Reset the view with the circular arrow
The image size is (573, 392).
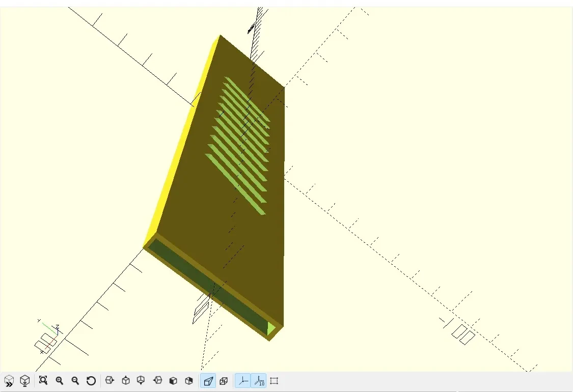[x=91, y=381]
